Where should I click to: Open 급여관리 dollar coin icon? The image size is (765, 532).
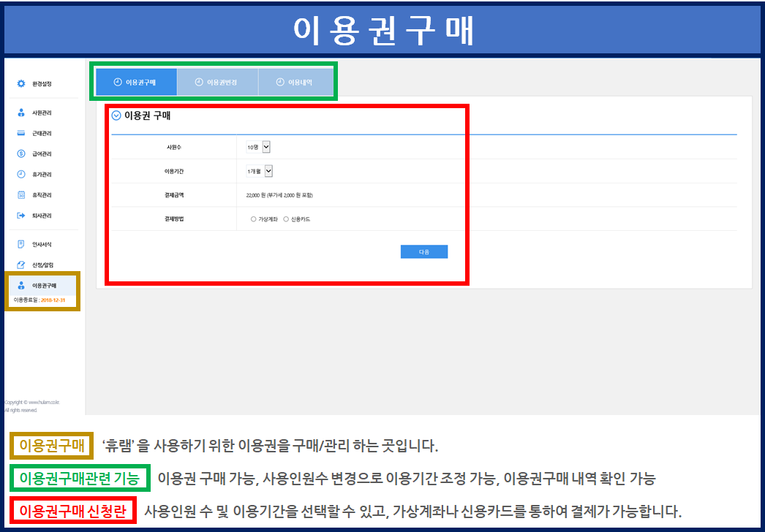pyautogui.click(x=21, y=154)
